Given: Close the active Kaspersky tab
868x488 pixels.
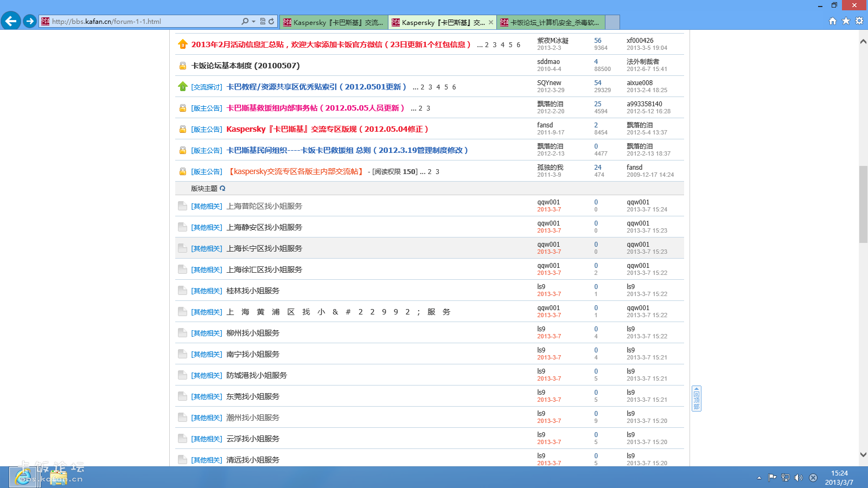Looking at the screenshot, I should (x=491, y=22).
